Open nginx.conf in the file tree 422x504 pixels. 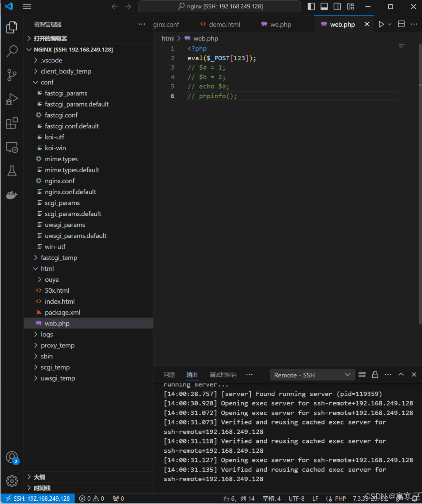[x=88, y=181]
